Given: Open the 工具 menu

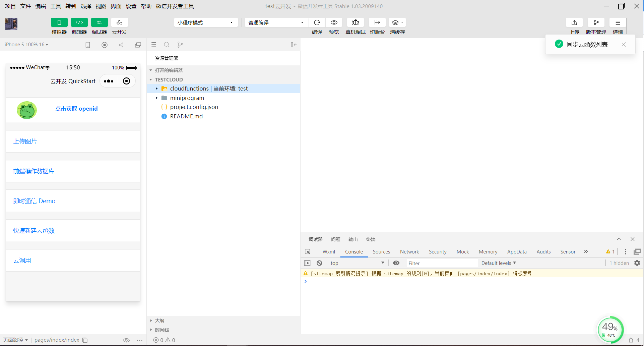Looking at the screenshot, I should [55, 6].
